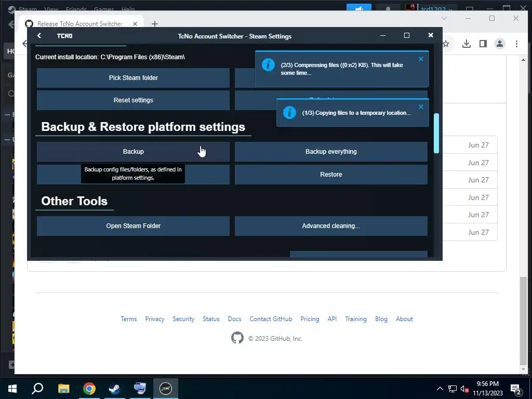The width and height of the screenshot is (532, 399).
Task: Open File Explorer from taskbar
Action: coord(63,389)
